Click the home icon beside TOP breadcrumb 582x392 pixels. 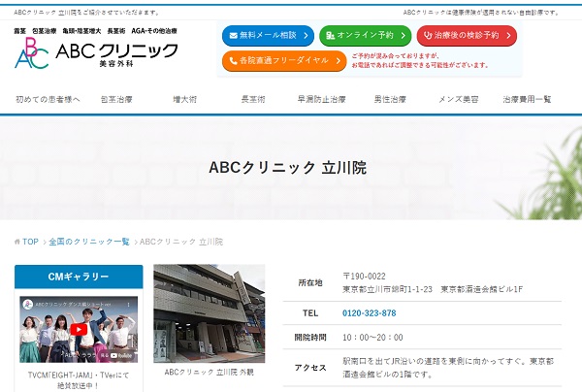click(17, 242)
